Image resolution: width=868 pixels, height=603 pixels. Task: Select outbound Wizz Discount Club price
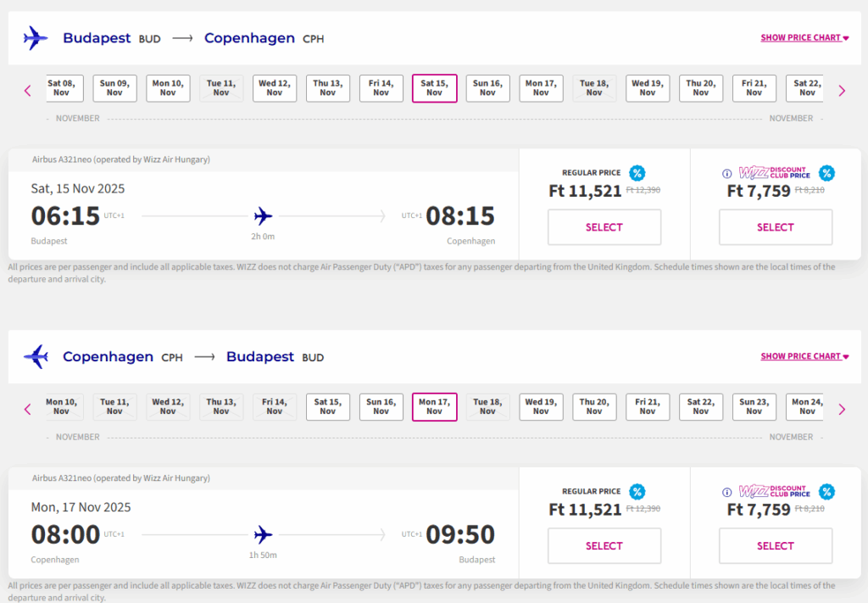(x=776, y=227)
